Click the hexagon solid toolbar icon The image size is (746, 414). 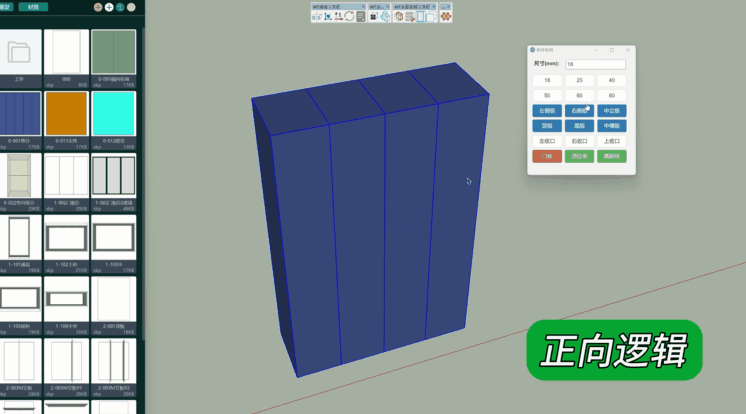(397, 17)
